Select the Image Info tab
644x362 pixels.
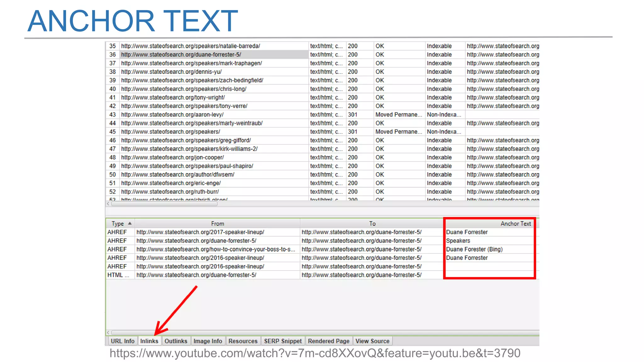[x=208, y=341]
